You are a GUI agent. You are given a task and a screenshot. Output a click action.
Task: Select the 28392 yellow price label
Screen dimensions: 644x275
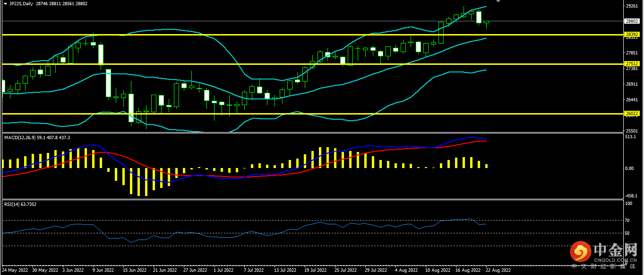[x=632, y=35]
